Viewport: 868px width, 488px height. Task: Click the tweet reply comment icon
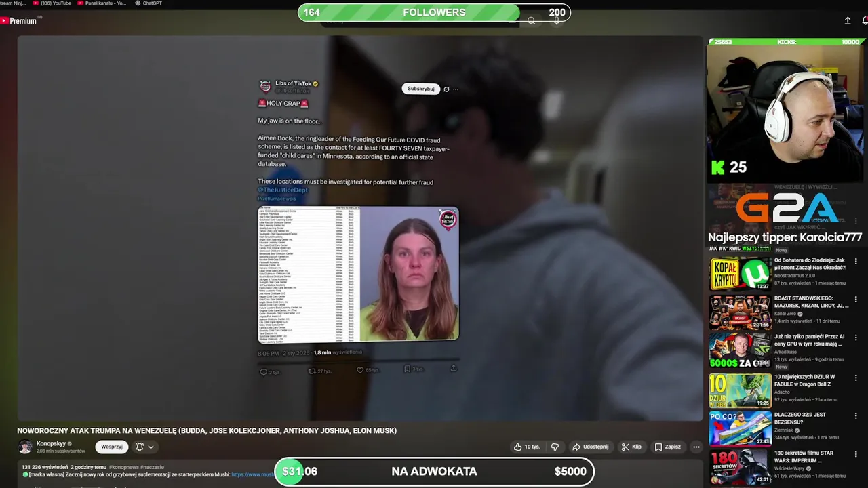pos(264,371)
